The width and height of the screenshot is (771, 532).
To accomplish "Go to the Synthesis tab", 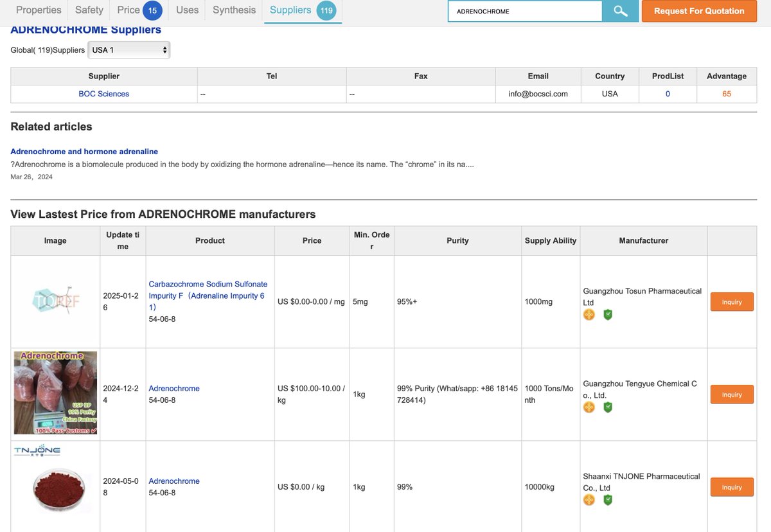I will click(x=234, y=10).
